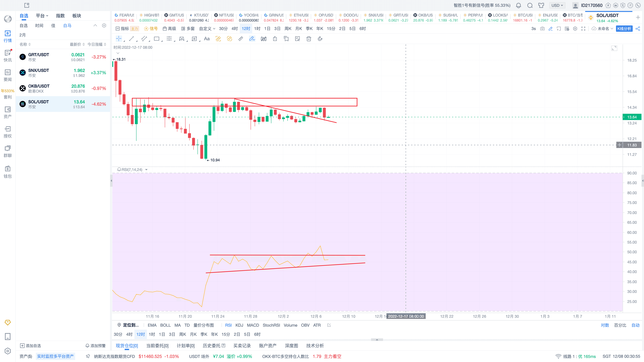Activate the blue pen drawing mode icon
Screen dimensions: 644x362
(x=252, y=39)
